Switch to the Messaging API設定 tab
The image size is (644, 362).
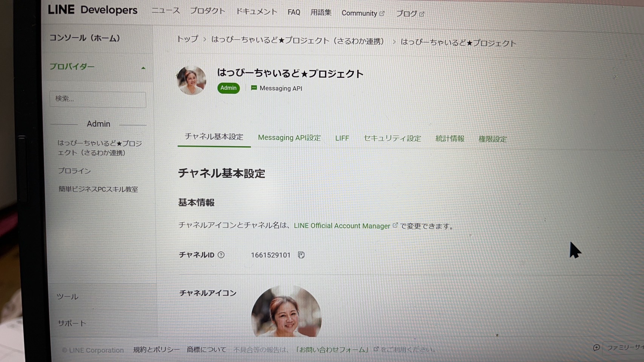click(289, 138)
